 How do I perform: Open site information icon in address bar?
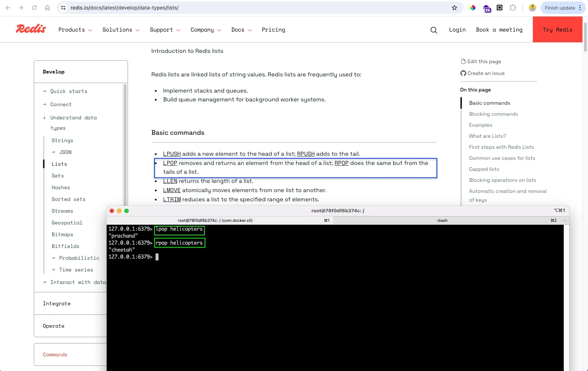[63, 8]
